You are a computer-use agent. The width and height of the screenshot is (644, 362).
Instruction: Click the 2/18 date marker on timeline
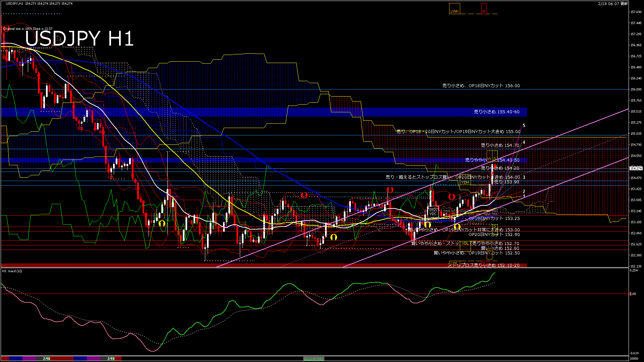tap(47, 359)
